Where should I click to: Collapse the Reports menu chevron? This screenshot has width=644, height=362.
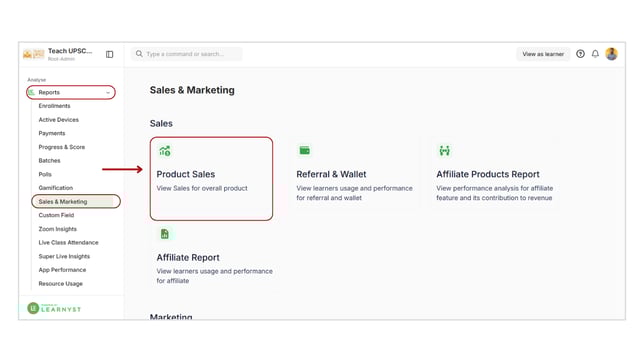tap(108, 92)
